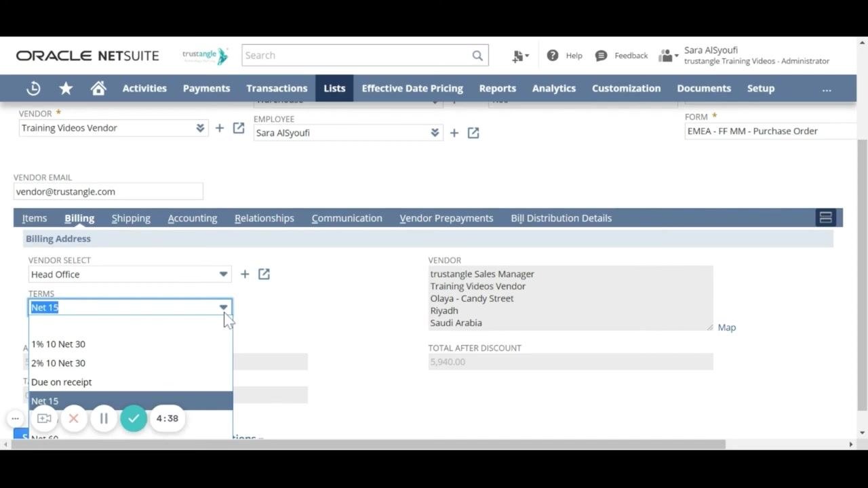Switch to the Shipping subtab

(131, 218)
